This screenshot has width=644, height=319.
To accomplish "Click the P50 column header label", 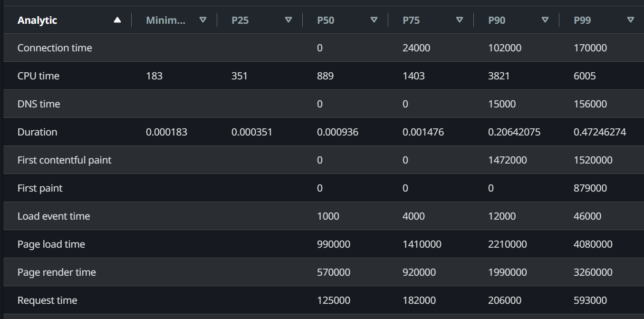I will coord(326,20).
